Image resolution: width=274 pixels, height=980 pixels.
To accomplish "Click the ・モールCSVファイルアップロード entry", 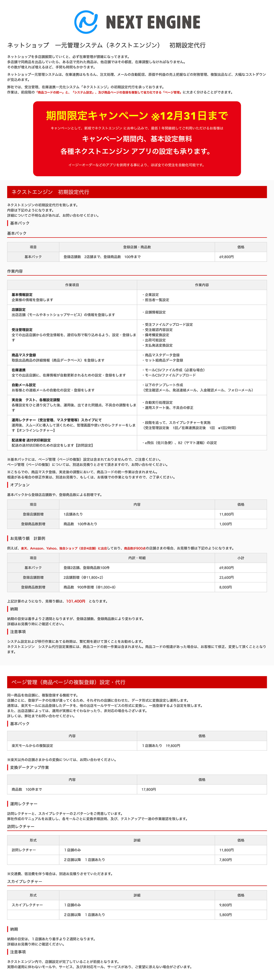I will point(169,375).
